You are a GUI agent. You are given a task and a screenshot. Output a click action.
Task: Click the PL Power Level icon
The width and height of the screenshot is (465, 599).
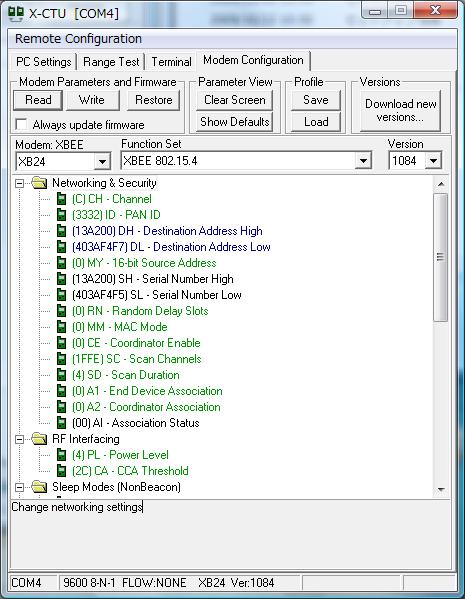[x=61, y=455]
